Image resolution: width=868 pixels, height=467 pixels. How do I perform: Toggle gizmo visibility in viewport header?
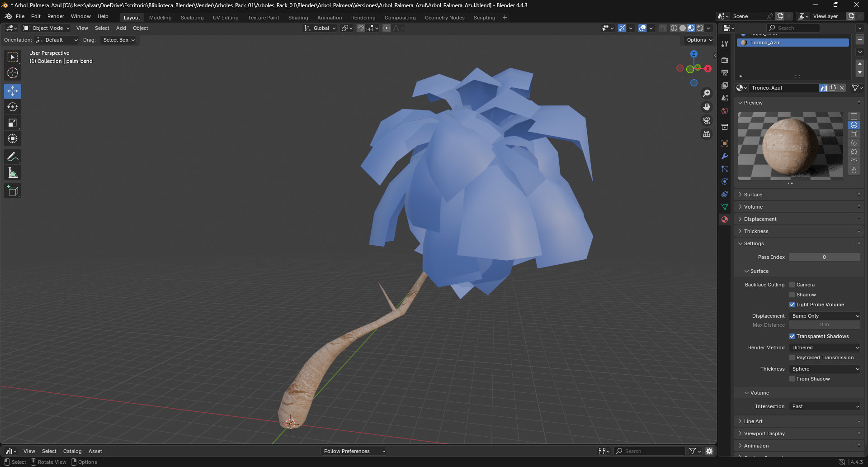(623, 28)
